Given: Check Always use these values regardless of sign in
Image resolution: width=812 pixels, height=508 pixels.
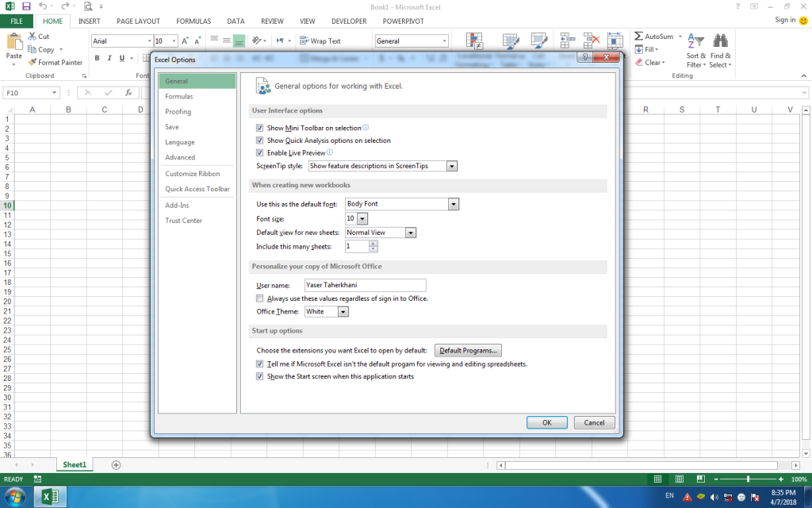Looking at the screenshot, I should tap(259, 298).
